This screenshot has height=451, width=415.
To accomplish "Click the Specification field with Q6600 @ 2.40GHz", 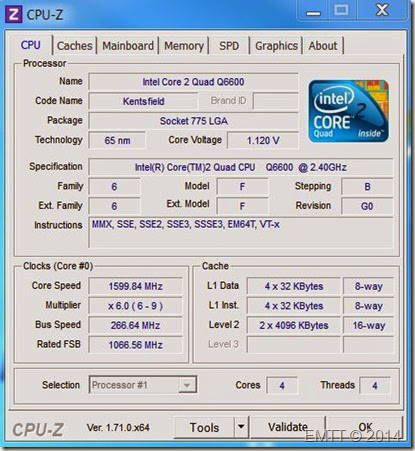I will point(241,167).
